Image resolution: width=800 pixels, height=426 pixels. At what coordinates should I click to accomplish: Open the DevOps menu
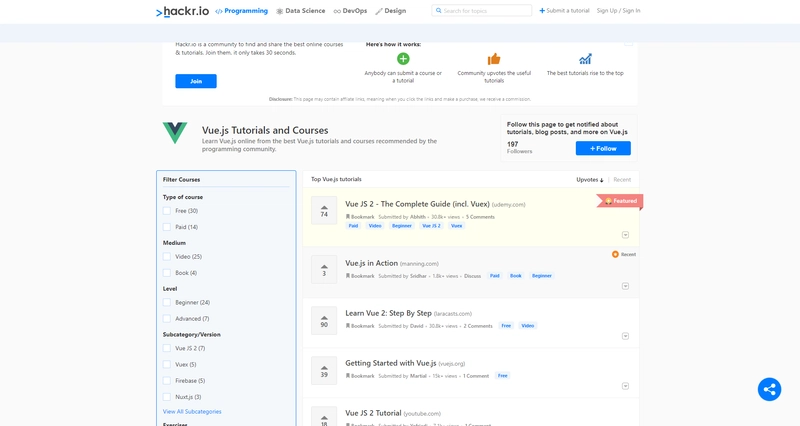[350, 11]
